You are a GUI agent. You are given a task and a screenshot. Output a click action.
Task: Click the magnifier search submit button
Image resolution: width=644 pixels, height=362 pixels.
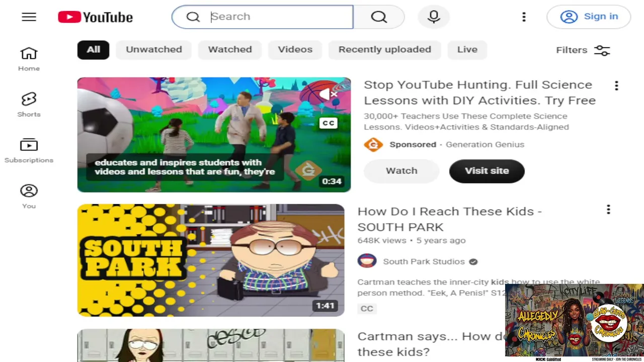[379, 17]
